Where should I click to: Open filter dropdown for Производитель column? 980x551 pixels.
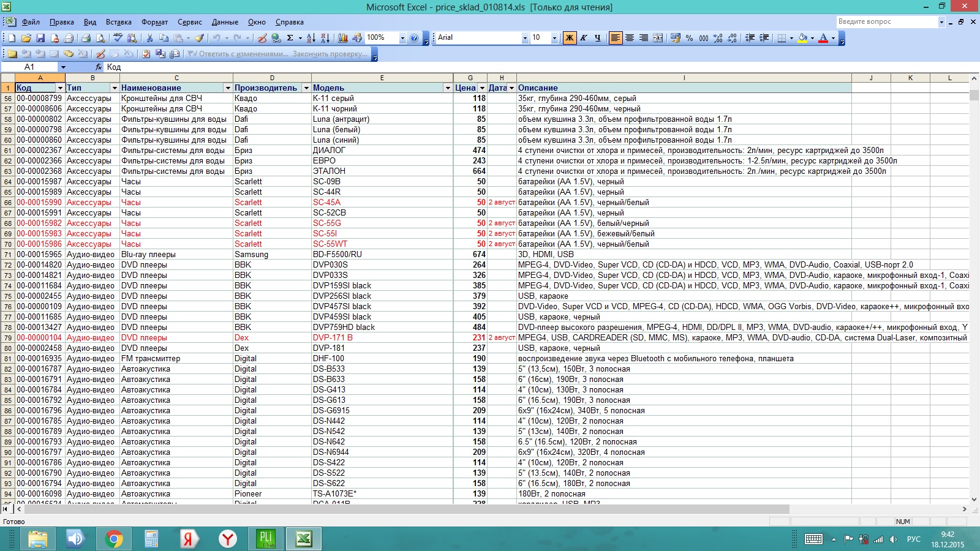(x=306, y=88)
